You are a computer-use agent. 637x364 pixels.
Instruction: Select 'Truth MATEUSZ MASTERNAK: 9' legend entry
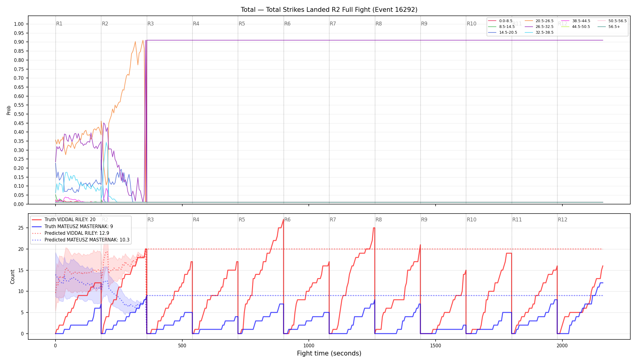tap(72, 226)
